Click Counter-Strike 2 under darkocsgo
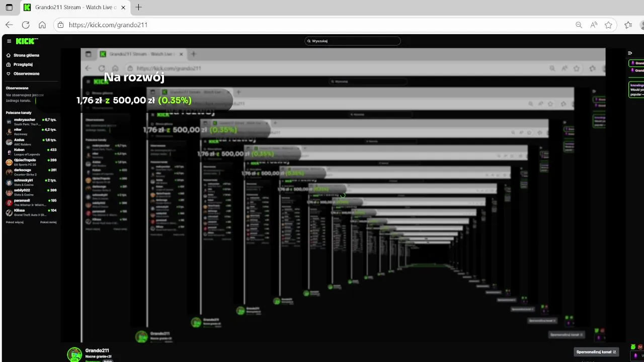The width and height of the screenshot is (644, 362). coord(25,174)
